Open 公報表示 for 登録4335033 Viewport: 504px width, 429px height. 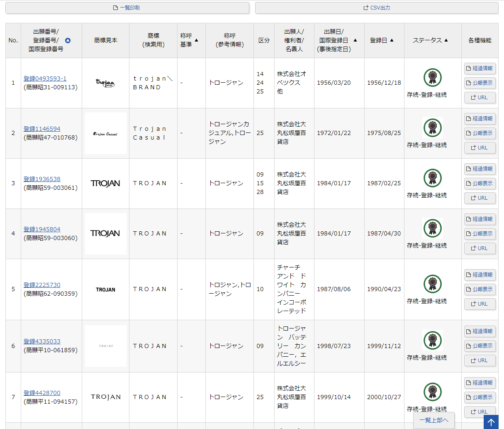coord(480,346)
